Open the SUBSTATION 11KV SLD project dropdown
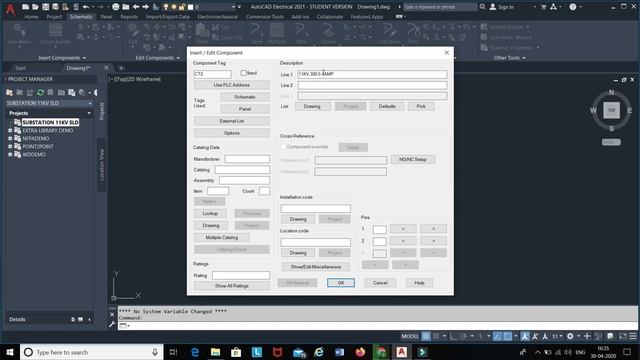Image resolution: width=640 pixels, height=360 pixels. (49, 103)
